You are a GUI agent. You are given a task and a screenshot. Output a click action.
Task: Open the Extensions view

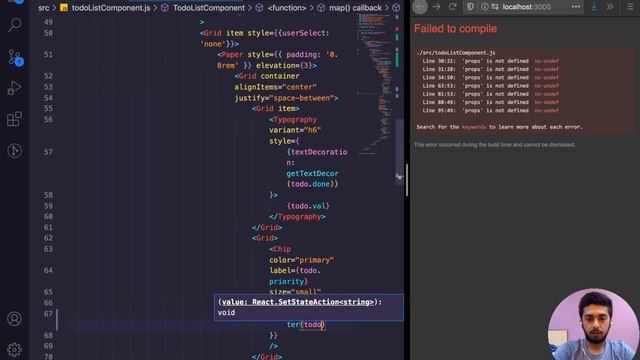pos(14,119)
